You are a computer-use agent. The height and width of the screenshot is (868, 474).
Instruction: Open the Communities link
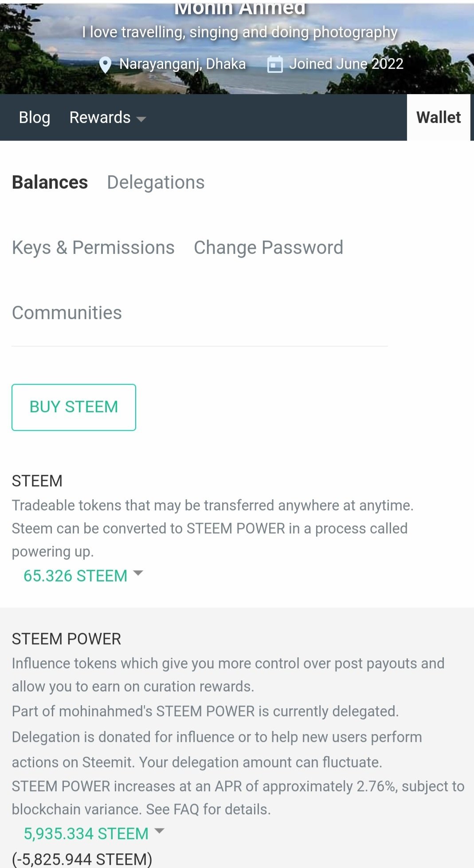pos(67,313)
